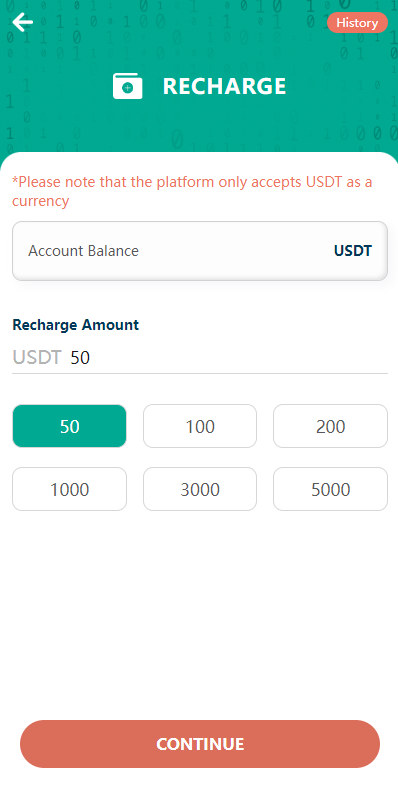Click the RECHARGE page title
Viewport: 398px width, 794px height.
(x=224, y=87)
